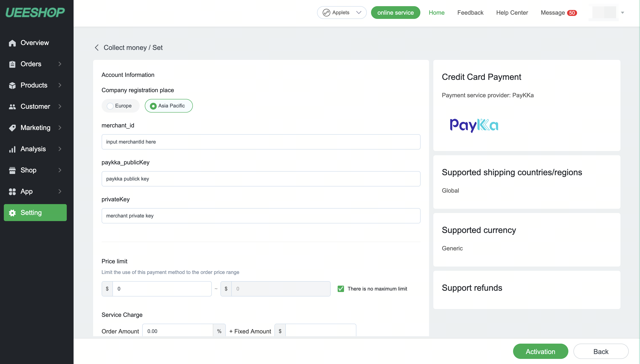Click the Analysis bar chart icon
This screenshot has width=640, height=364.
12,149
